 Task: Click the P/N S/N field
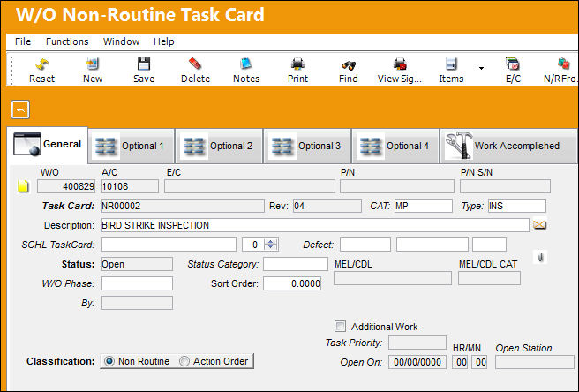tap(505, 186)
